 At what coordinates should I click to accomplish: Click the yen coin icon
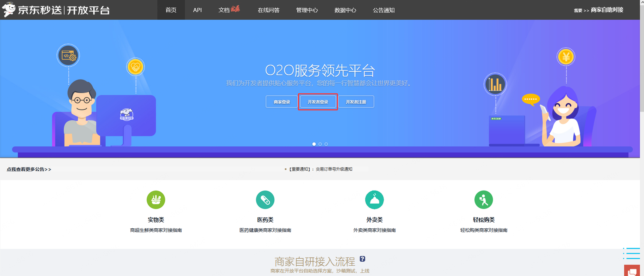[566, 57]
